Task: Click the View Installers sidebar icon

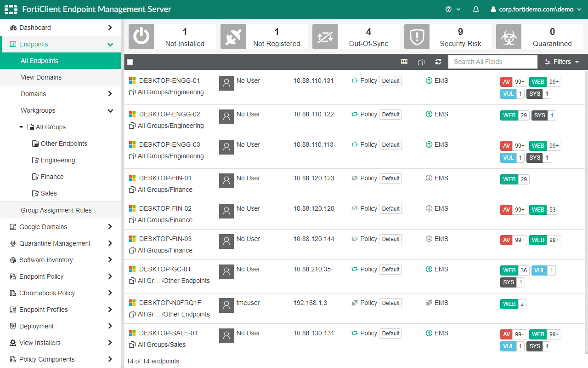Action: click(13, 343)
